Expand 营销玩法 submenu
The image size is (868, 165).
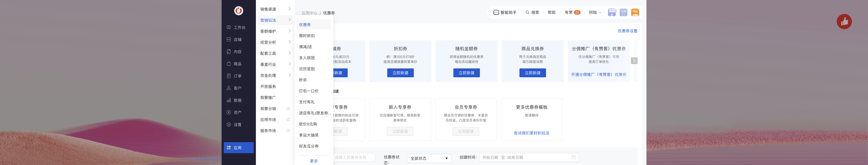click(x=275, y=20)
